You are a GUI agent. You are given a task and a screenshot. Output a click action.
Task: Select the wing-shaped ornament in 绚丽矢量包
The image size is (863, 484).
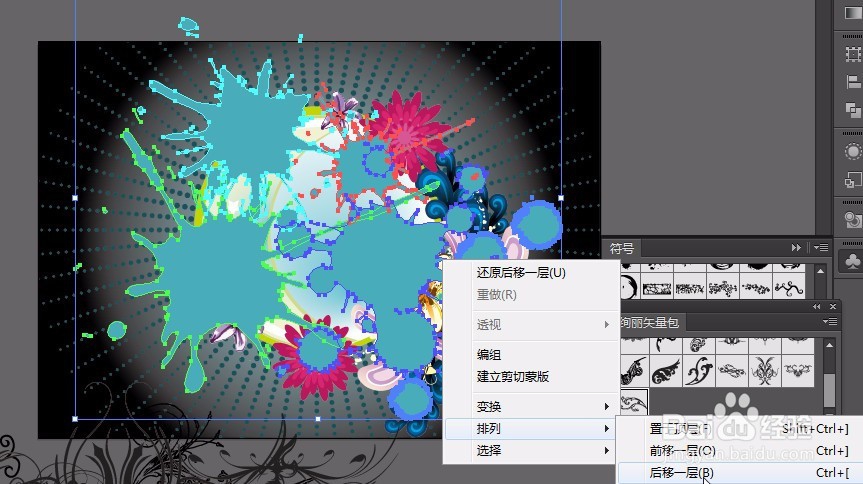tap(665, 371)
